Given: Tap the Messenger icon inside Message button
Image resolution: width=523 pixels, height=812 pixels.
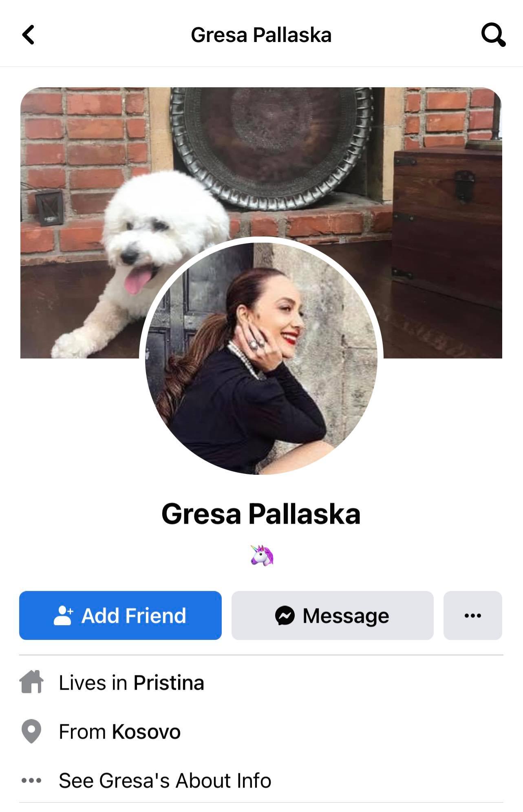Looking at the screenshot, I should pos(285,615).
